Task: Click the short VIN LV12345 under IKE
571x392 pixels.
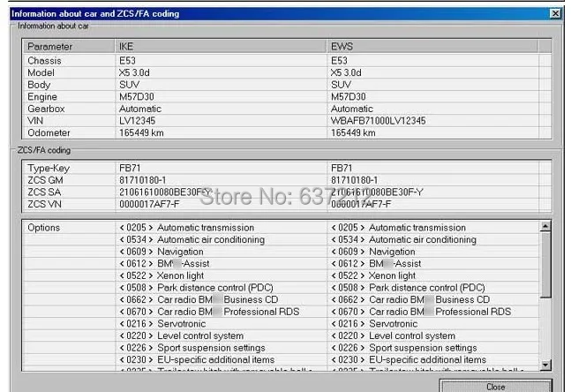Action: coord(138,121)
